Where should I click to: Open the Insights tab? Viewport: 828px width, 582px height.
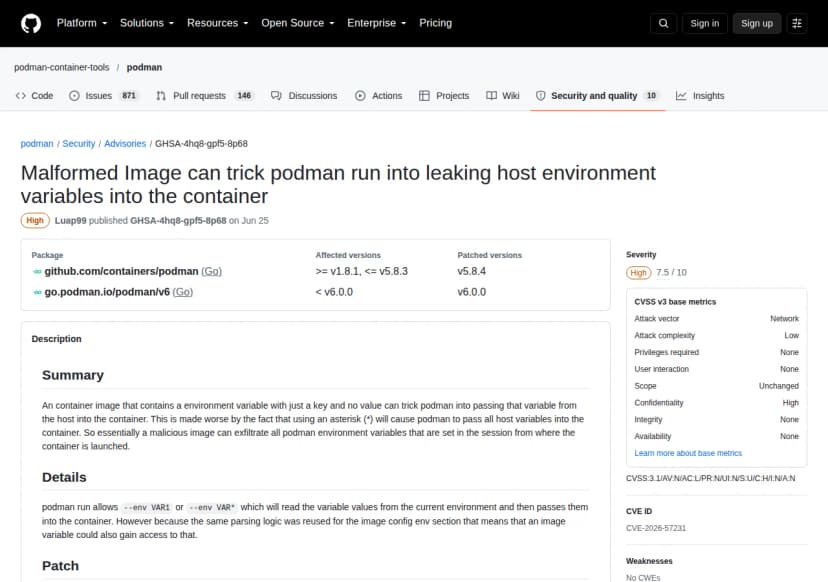point(700,96)
